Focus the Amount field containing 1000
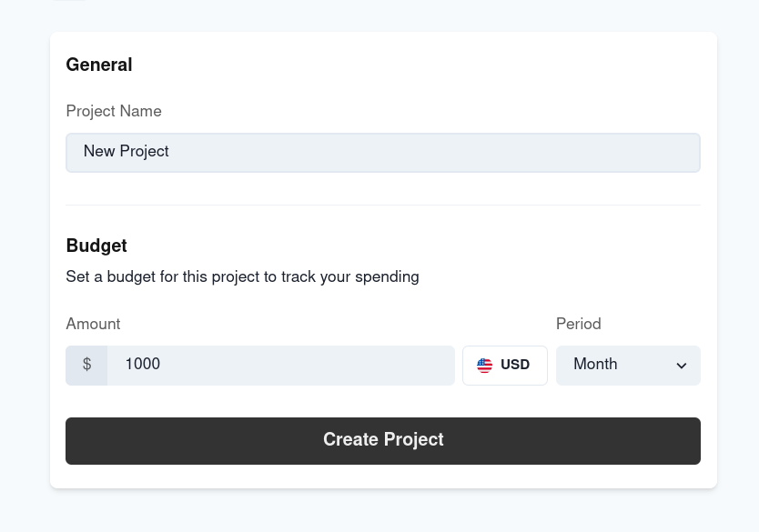 click(x=280, y=366)
